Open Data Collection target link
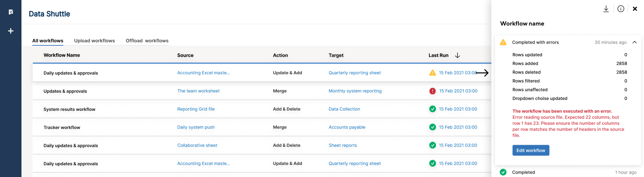 [344, 109]
